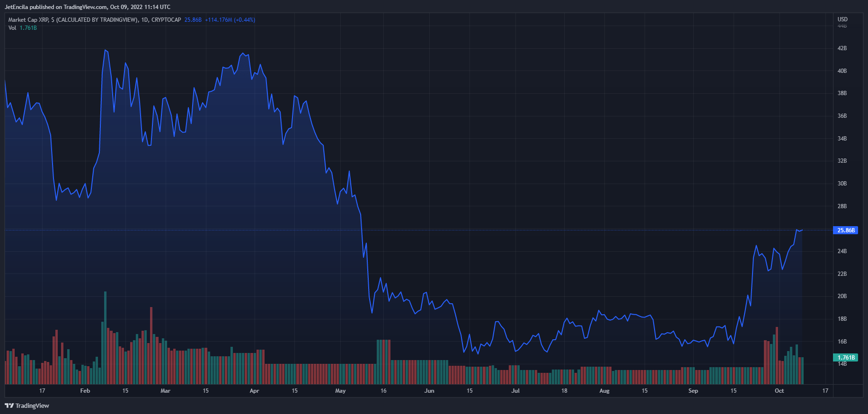Click the 18B price axis label
The height and width of the screenshot is (414, 868).
click(842, 319)
